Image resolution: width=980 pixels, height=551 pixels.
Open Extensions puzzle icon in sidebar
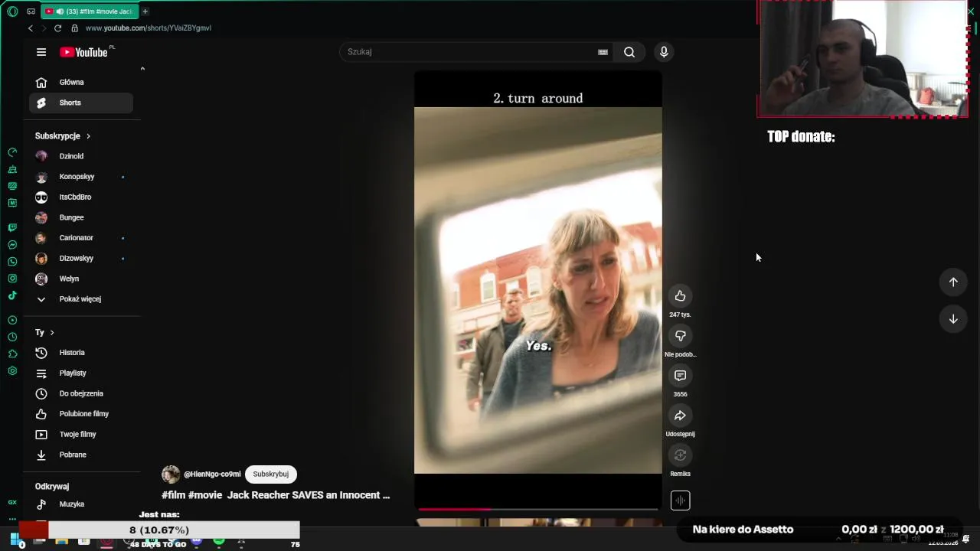(12, 354)
